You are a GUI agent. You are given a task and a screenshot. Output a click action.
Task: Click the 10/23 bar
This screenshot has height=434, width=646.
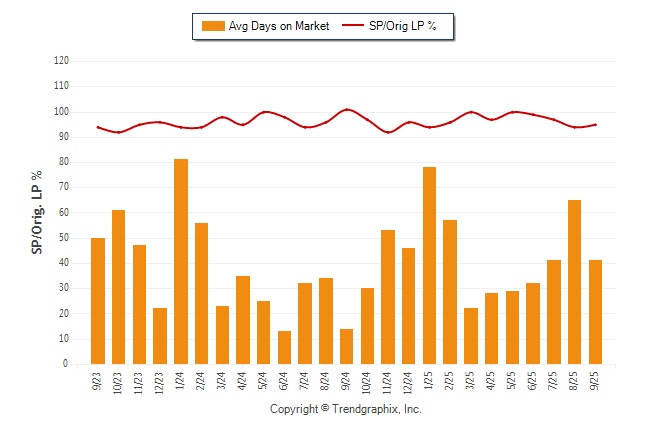(x=118, y=287)
